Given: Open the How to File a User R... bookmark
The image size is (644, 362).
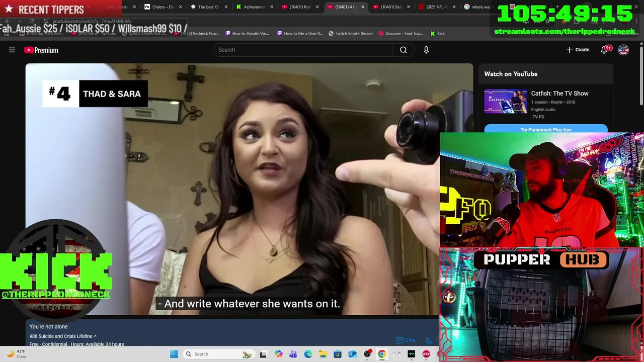Looking at the screenshot, I should click(x=300, y=34).
